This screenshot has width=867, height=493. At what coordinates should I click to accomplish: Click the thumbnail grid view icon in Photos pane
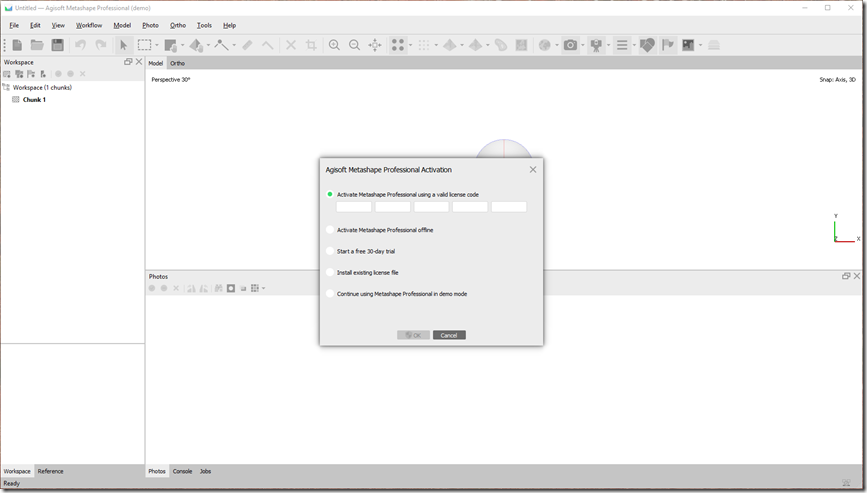[255, 289]
